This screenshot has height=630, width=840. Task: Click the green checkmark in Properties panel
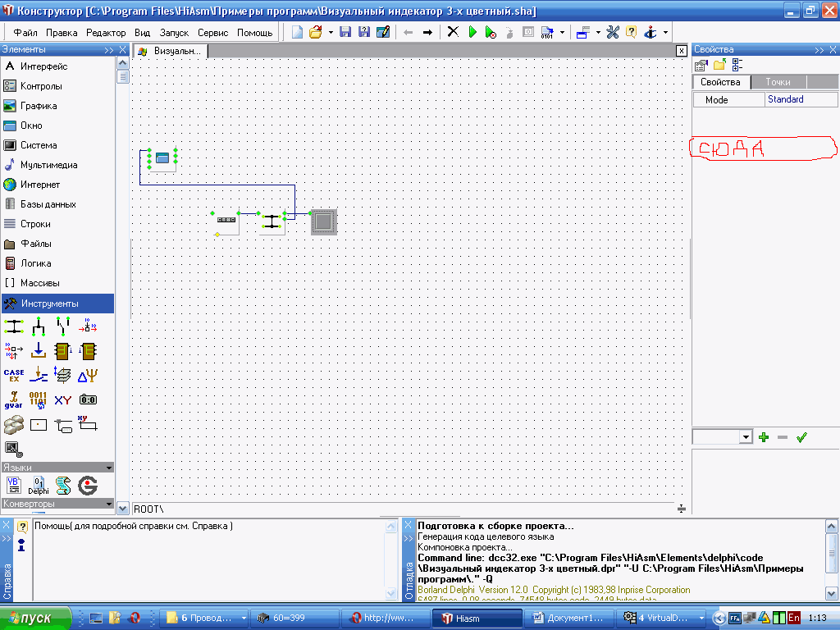801,437
